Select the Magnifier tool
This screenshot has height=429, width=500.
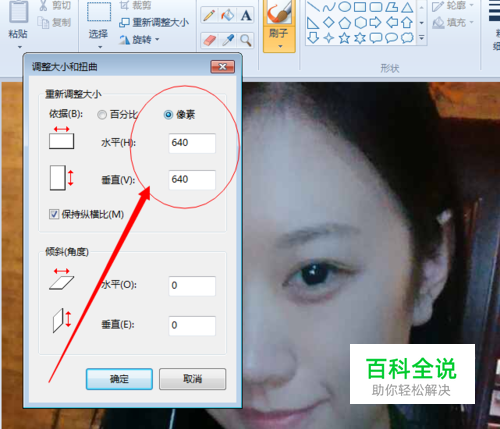point(246,40)
